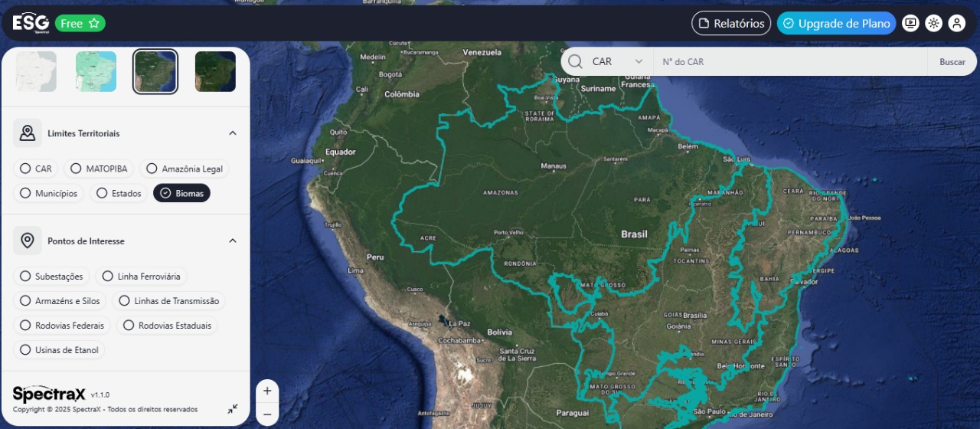Viewport: 980px width, 429px height.
Task: Focus the Nº do CAR input field
Action: pos(790,61)
